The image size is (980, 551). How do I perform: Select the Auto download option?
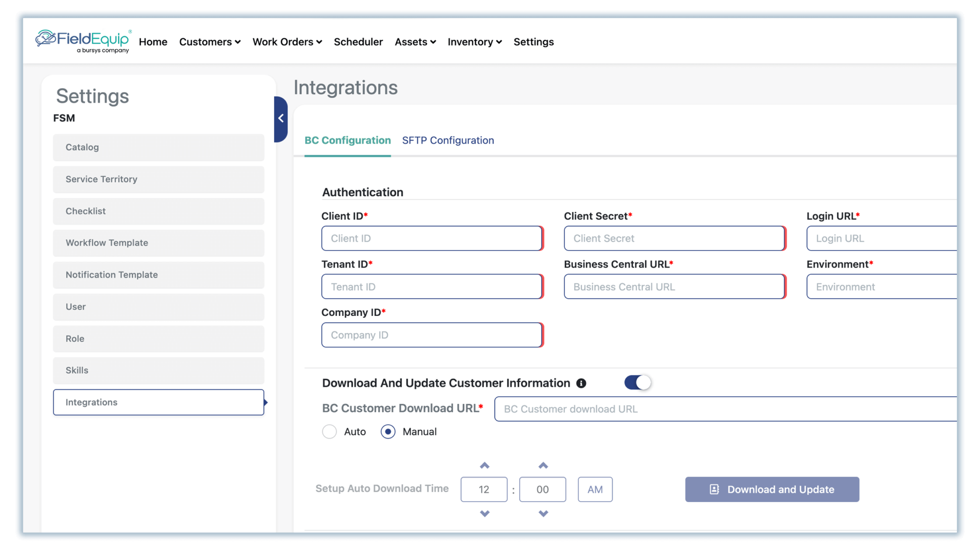pyautogui.click(x=329, y=431)
